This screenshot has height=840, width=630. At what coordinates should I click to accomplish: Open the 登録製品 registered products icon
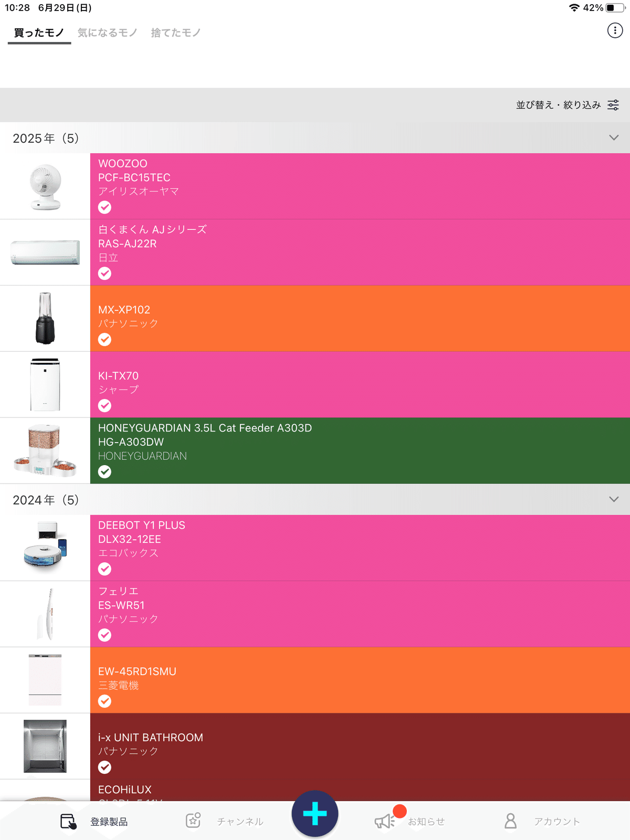(68, 821)
